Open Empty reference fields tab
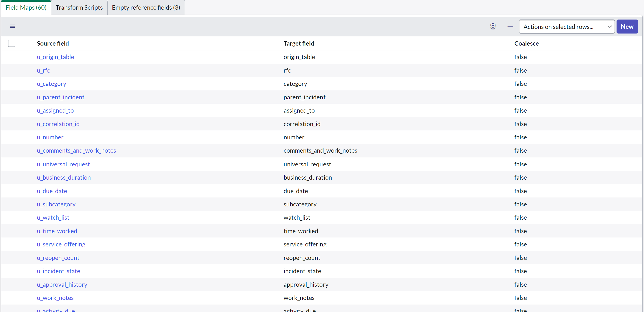Viewport: 644px width, 312px height. [x=146, y=7]
